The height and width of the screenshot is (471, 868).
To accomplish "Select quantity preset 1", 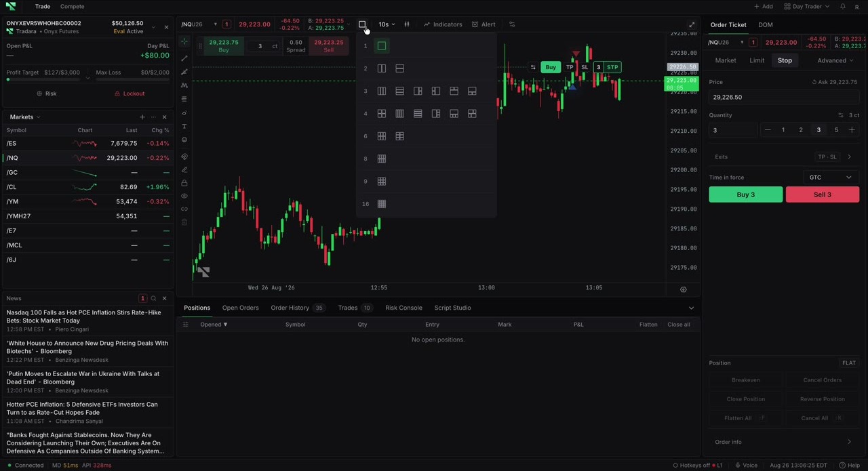I will (x=783, y=130).
